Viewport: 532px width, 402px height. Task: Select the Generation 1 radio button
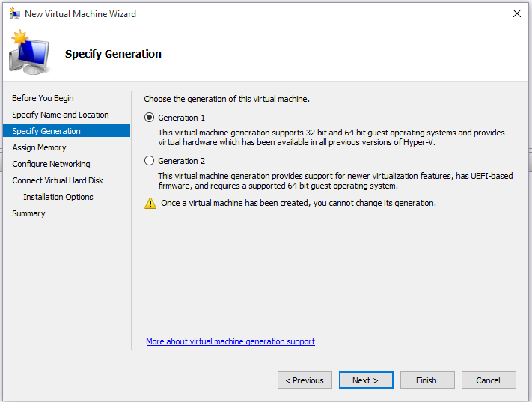150,118
